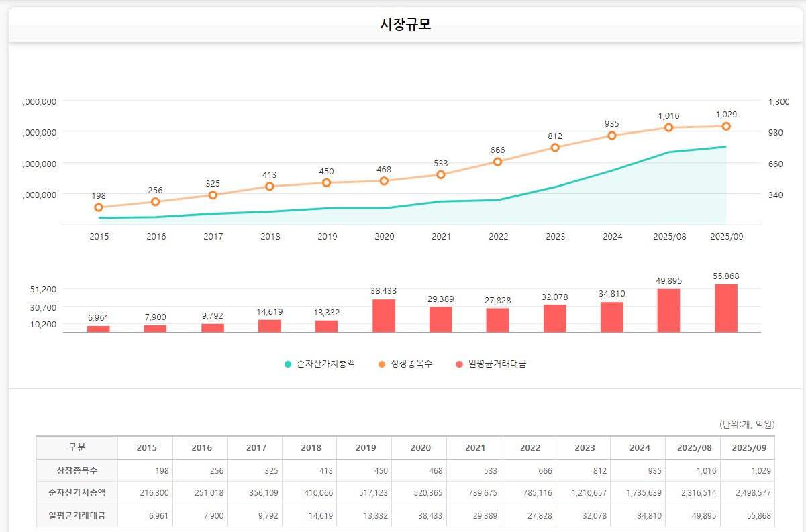Viewport: 806px width, 532px height.
Task: Click the 순자산가치총액 table row header
Action: [x=77, y=493]
